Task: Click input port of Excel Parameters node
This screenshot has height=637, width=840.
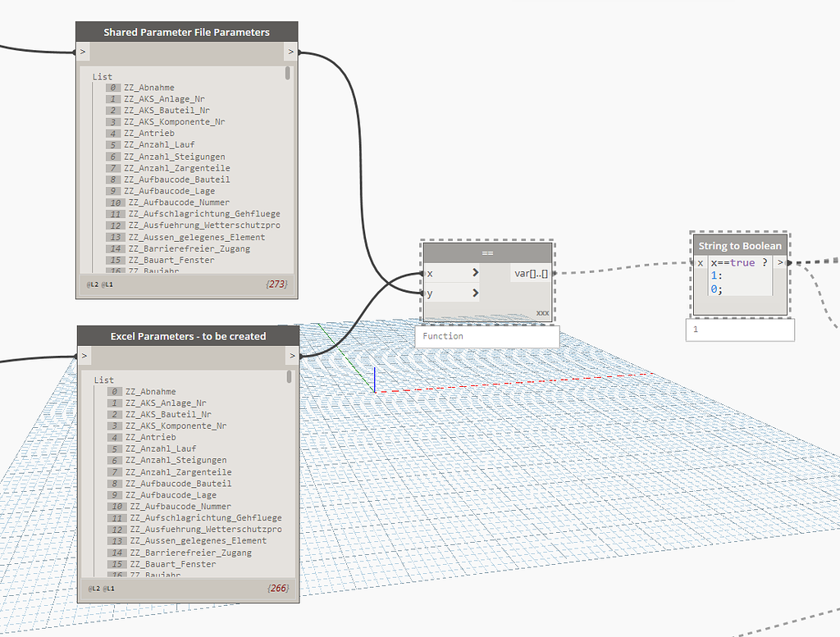Action: [84, 356]
